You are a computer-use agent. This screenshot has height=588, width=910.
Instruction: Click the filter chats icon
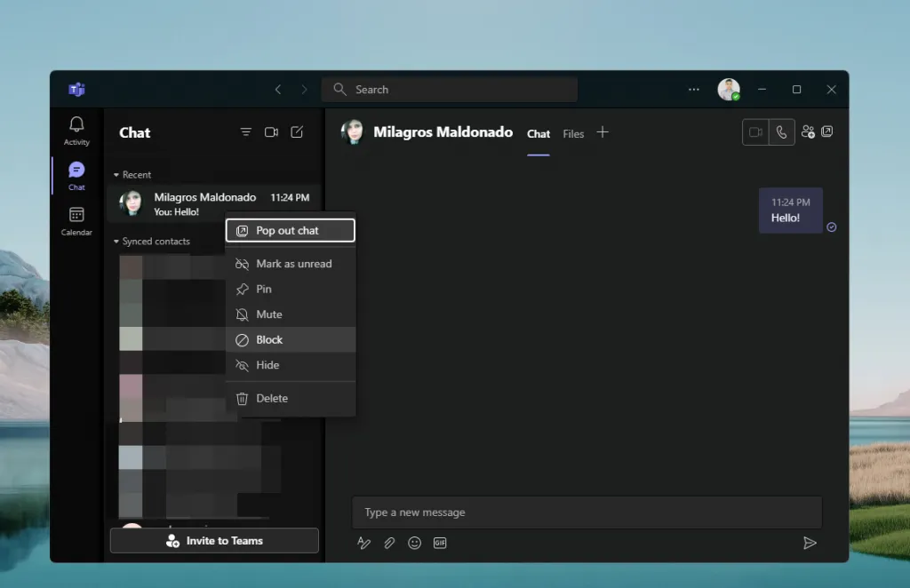click(x=246, y=132)
